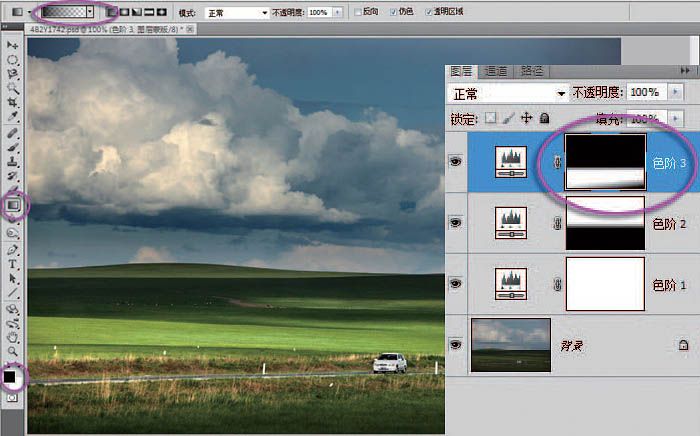Screen dimensions: 700x436
Task: Switch to the 路径 (Paths) tab
Action: [532, 71]
